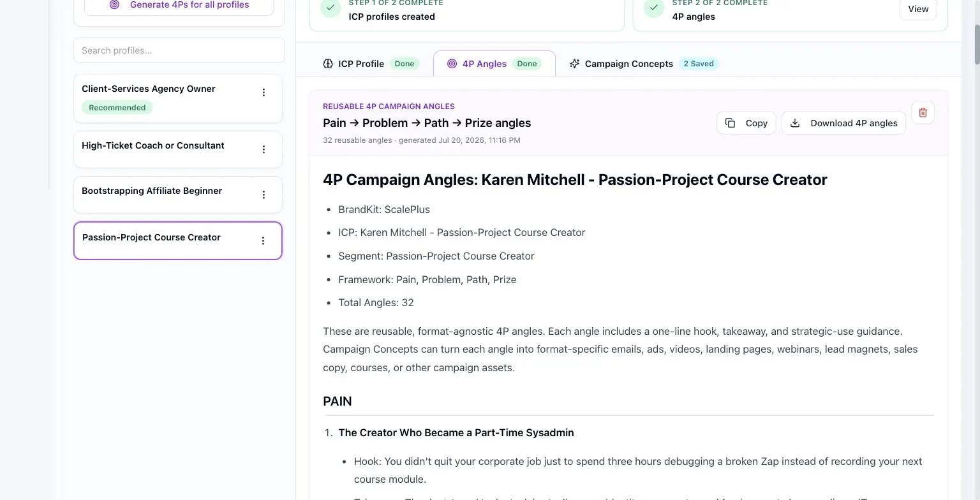The height and width of the screenshot is (500, 980).
Task: Click the brain icon beside ICP Profile
Action: pos(328,64)
